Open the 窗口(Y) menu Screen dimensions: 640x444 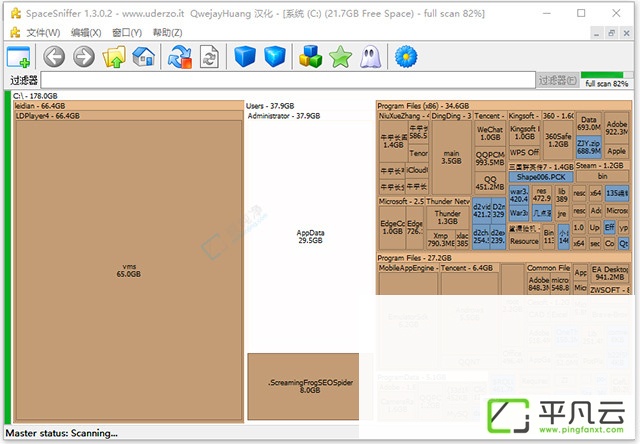point(127,33)
